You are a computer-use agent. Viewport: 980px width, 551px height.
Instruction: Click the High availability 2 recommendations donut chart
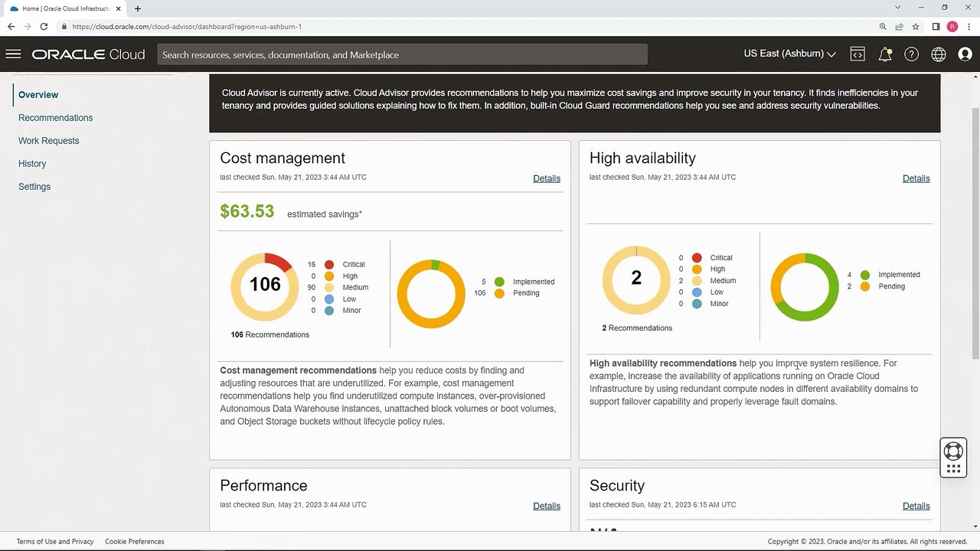tap(636, 280)
